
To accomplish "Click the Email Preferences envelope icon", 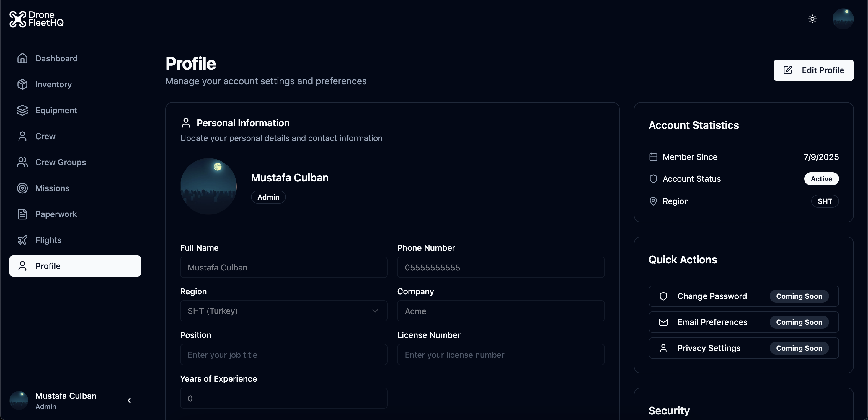I will click(663, 322).
